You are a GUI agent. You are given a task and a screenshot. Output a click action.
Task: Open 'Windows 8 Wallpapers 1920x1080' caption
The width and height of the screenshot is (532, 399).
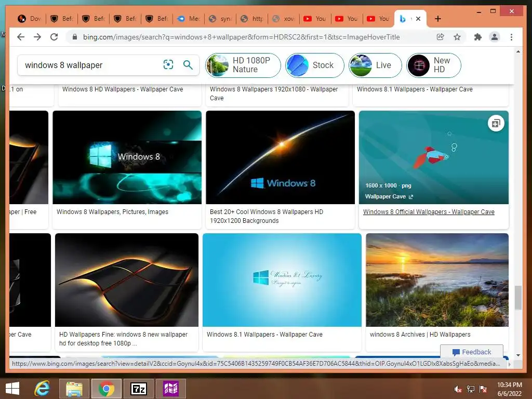point(274,94)
